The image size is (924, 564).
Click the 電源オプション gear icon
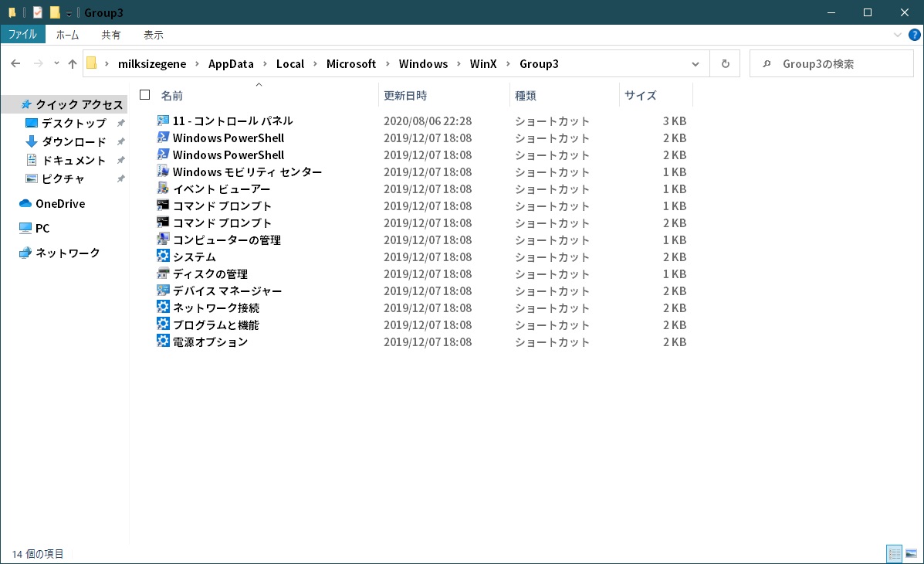pyautogui.click(x=163, y=341)
